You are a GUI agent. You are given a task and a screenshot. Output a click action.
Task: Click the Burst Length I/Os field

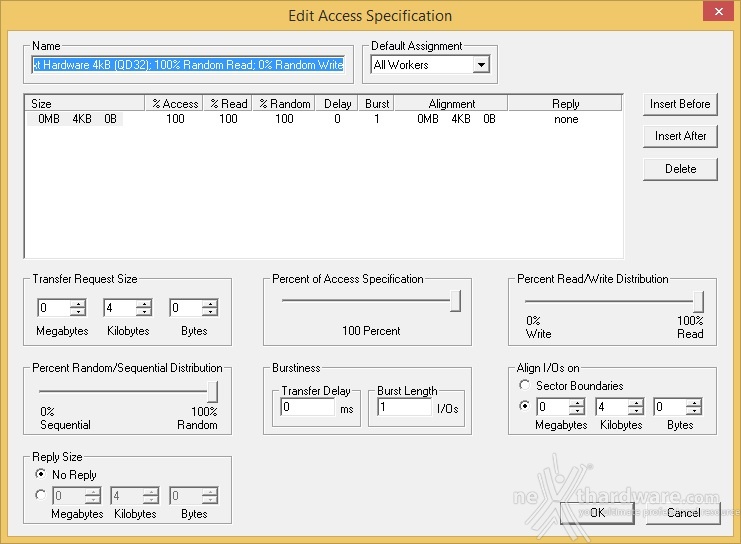click(405, 407)
